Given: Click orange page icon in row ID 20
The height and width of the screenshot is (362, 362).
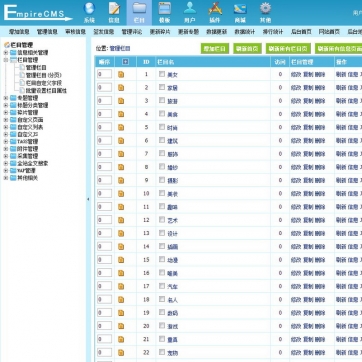Looking at the screenshot, I should (x=121, y=326).
